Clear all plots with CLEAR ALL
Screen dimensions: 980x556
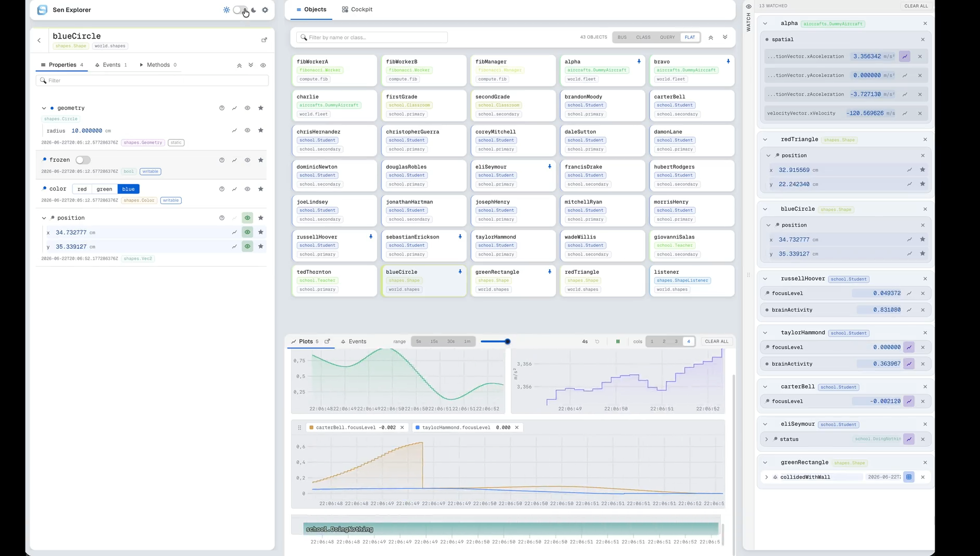(x=717, y=342)
